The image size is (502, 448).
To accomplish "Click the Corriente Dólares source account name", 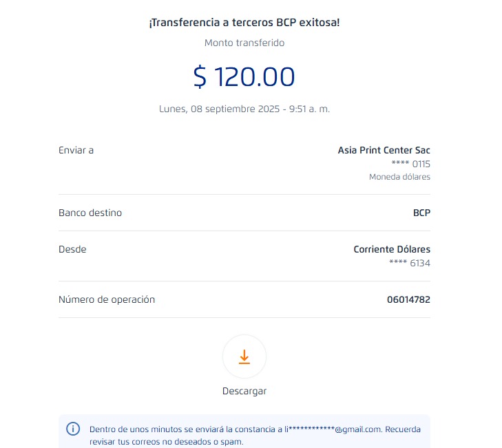I will point(391,249).
